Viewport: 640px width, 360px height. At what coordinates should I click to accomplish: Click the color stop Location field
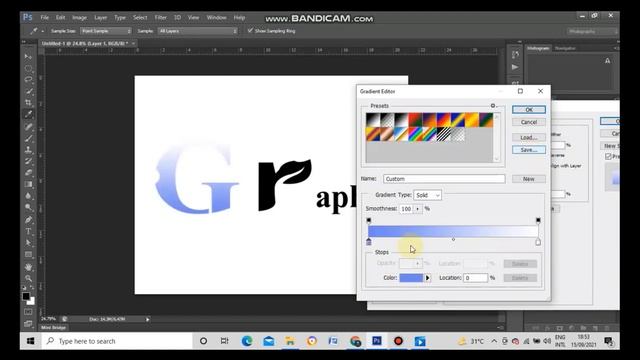[476, 278]
